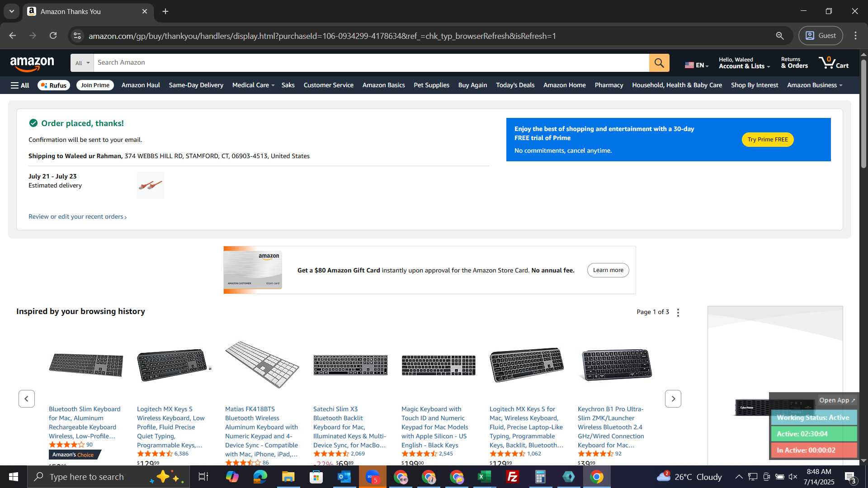The height and width of the screenshot is (488, 868).
Task: Open the shopping cart icon
Action: click(834, 63)
